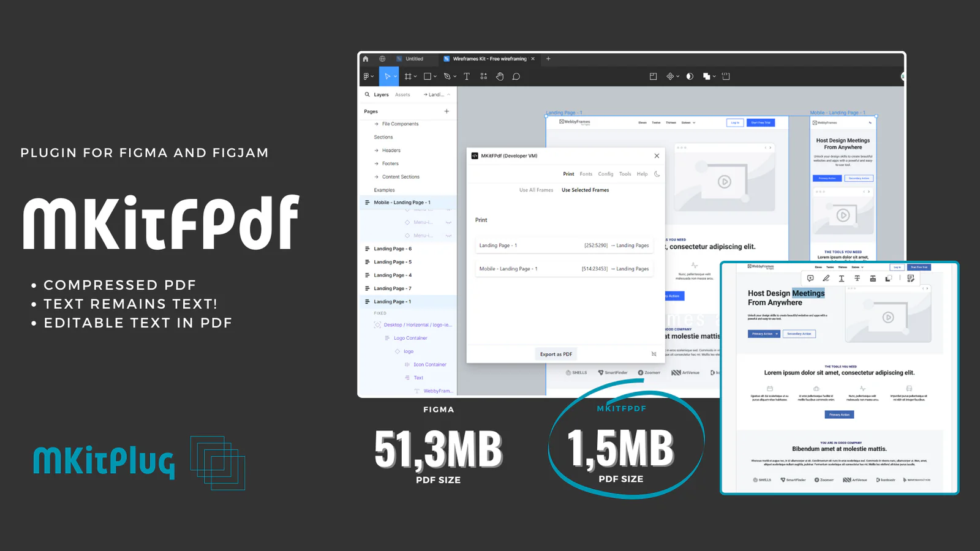Open a new tab with plus icon
The image size is (980, 551).
coord(548,59)
